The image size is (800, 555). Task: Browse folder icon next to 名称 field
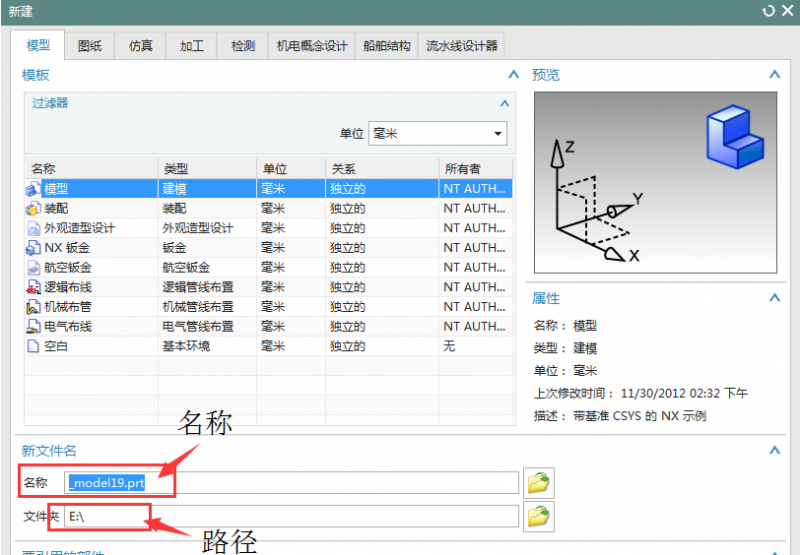539,483
